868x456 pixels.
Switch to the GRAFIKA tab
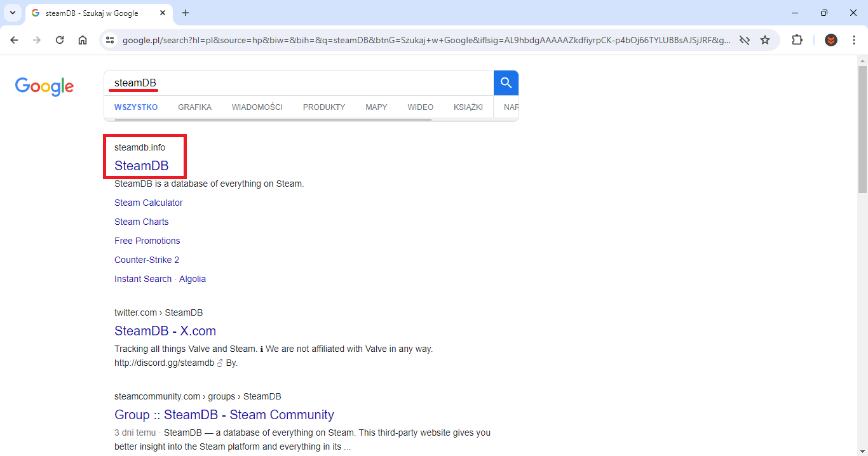(x=194, y=107)
